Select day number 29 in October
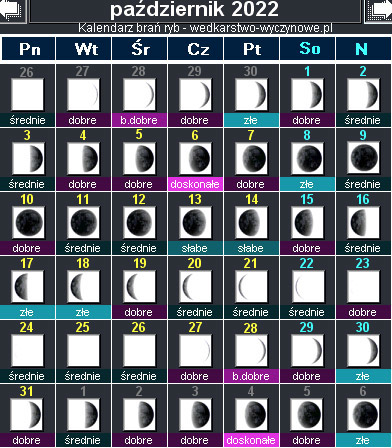Image resolution: width=392 pixels, height=448 pixels. tap(307, 327)
